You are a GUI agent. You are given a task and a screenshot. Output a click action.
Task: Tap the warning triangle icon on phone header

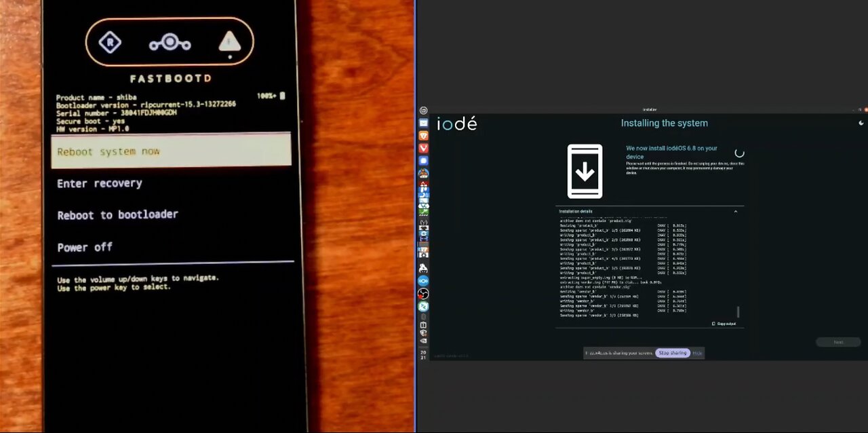tap(229, 43)
